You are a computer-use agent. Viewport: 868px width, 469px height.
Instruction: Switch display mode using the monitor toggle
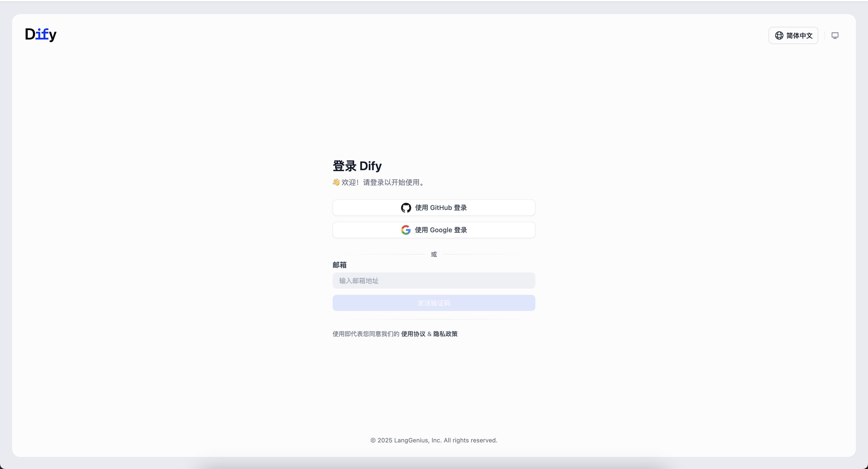pyautogui.click(x=835, y=35)
